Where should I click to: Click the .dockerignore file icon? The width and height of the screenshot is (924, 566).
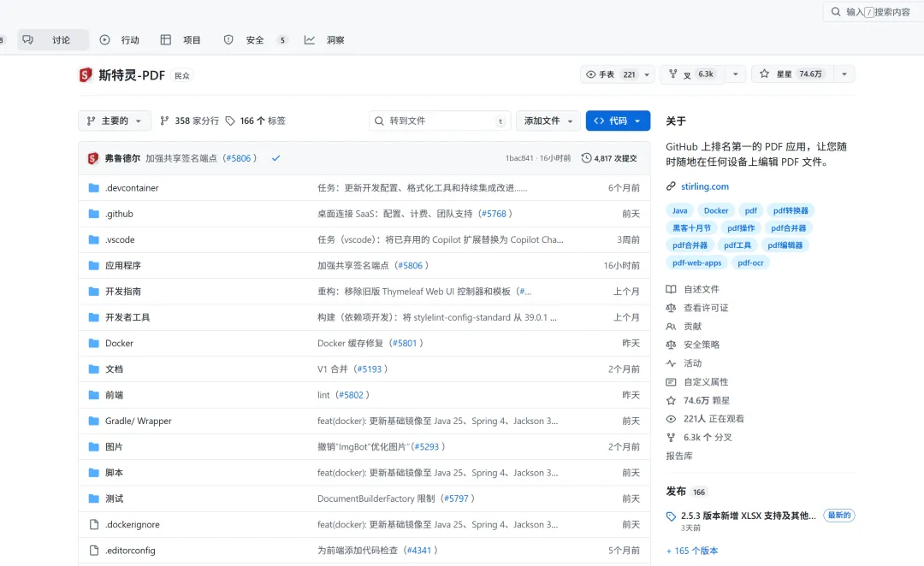point(94,525)
